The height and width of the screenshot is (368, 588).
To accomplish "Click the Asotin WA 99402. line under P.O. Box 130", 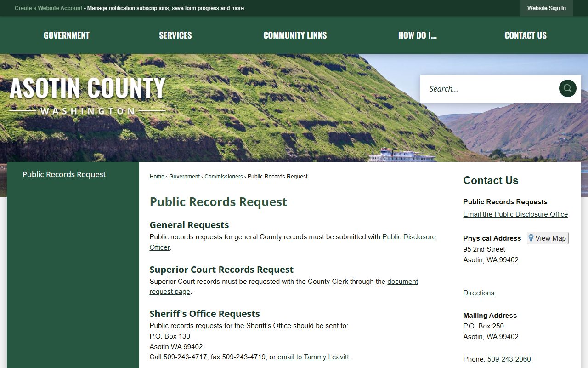I will pyautogui.click(x=177, y=347).
